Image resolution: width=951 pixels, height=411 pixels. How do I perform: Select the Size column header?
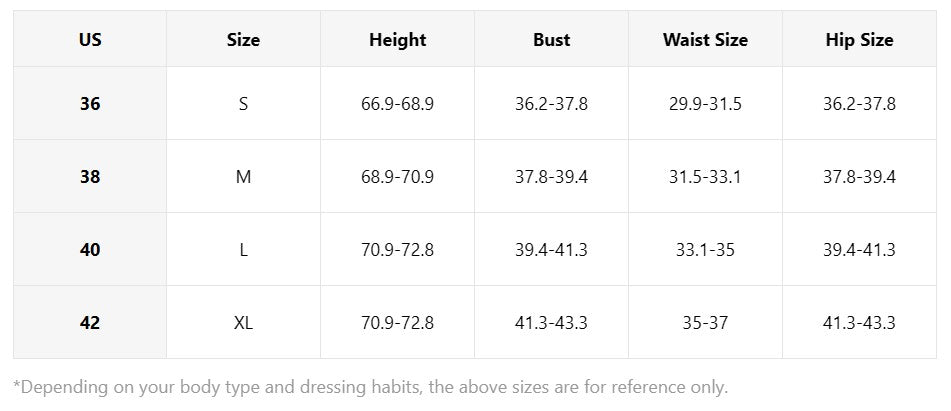coord(243,39)
